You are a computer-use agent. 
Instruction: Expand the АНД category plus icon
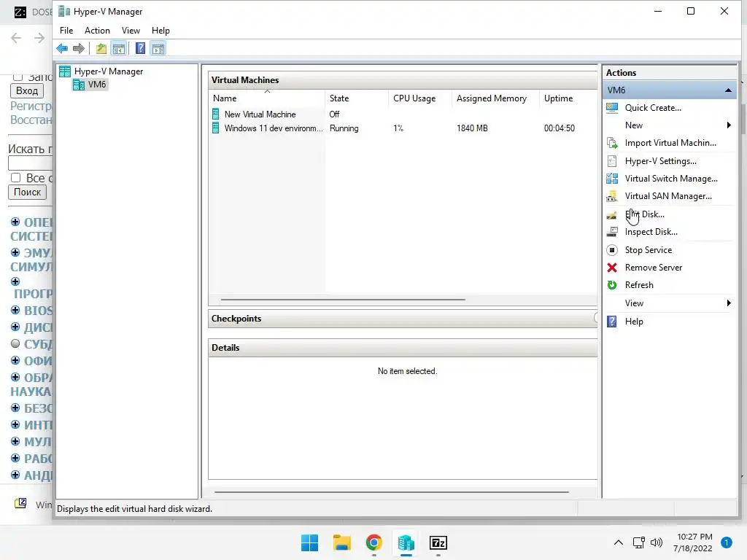(15, 475)
